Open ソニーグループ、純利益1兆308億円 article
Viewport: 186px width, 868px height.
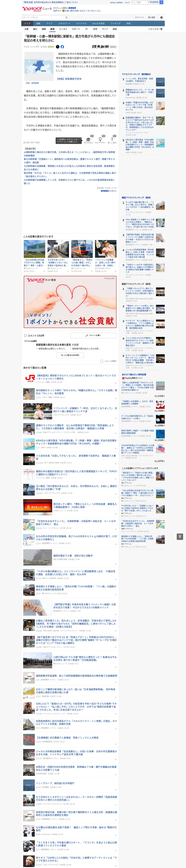pos(55,783)
